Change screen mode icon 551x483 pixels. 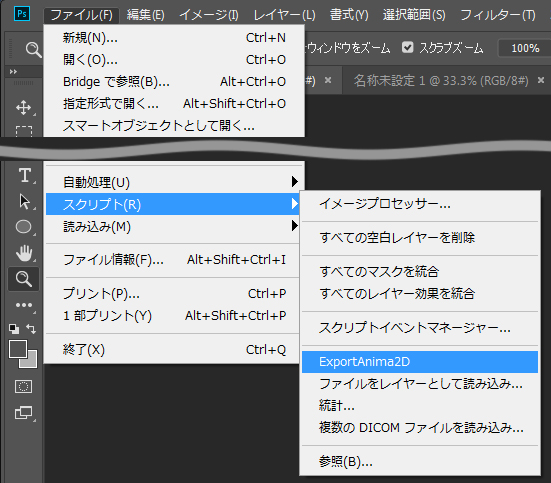tap(24, 412)
